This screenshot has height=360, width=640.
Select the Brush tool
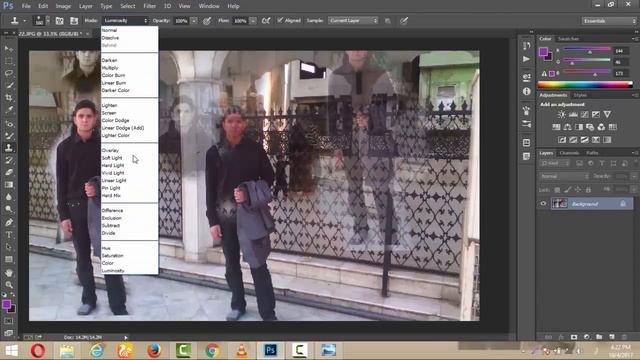click(x=9, y=136)
